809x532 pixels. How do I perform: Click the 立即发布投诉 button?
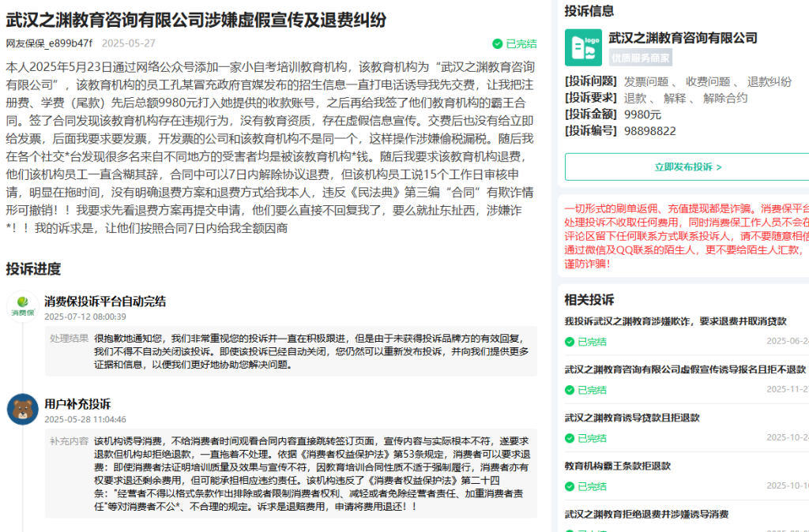[x=688, y=167]
